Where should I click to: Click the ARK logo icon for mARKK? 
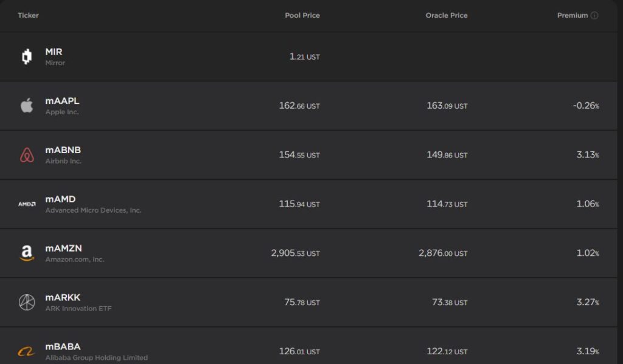click(x=27, y=302)
